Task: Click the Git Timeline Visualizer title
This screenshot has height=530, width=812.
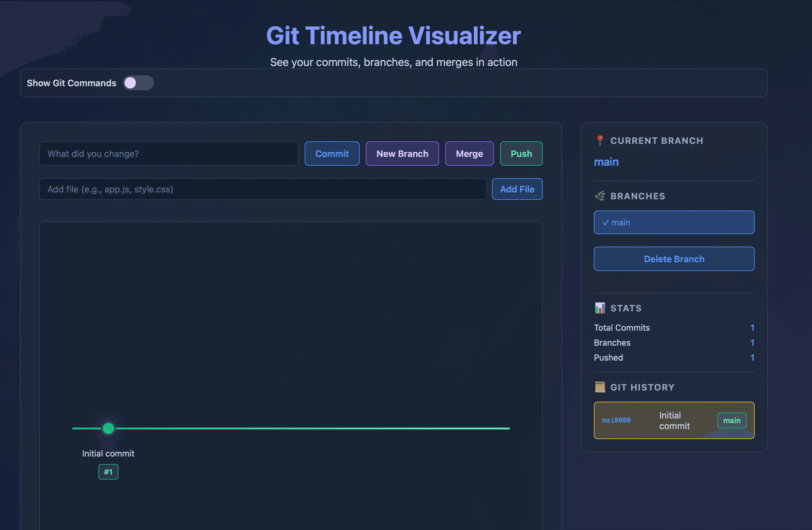Action: [393, 35]
